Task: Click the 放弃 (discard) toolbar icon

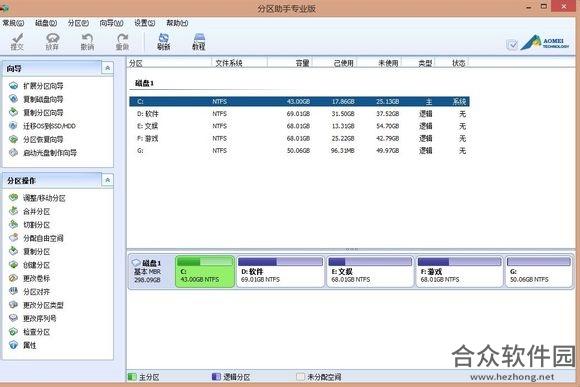Action: [x=52, y=41]
